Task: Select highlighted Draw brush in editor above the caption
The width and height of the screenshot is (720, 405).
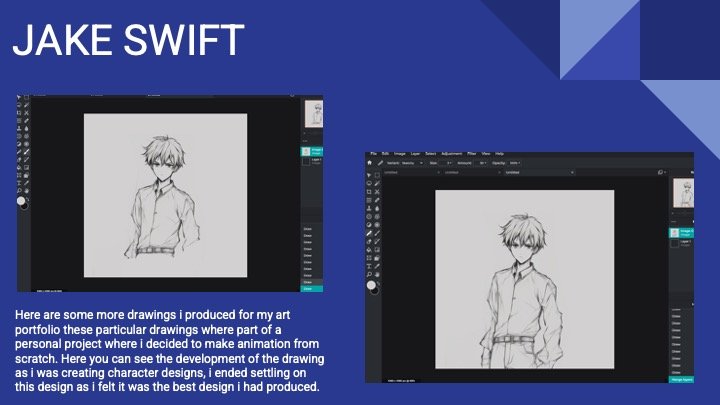Action: click(27, 152)
